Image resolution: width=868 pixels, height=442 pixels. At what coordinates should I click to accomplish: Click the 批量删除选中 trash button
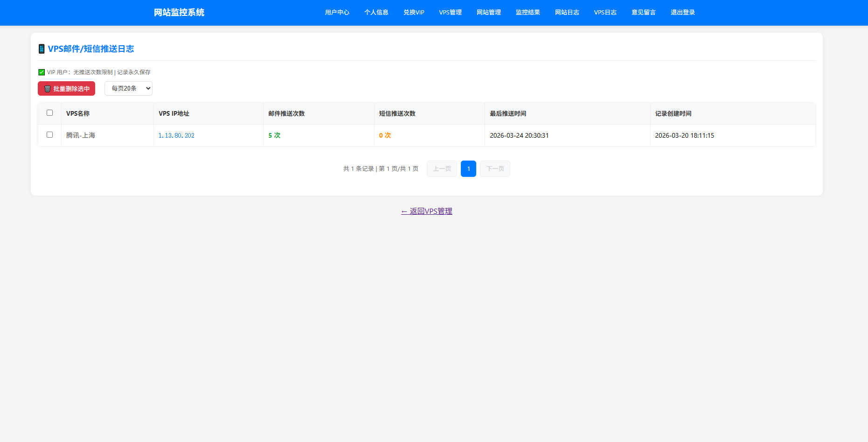[66, 89]
